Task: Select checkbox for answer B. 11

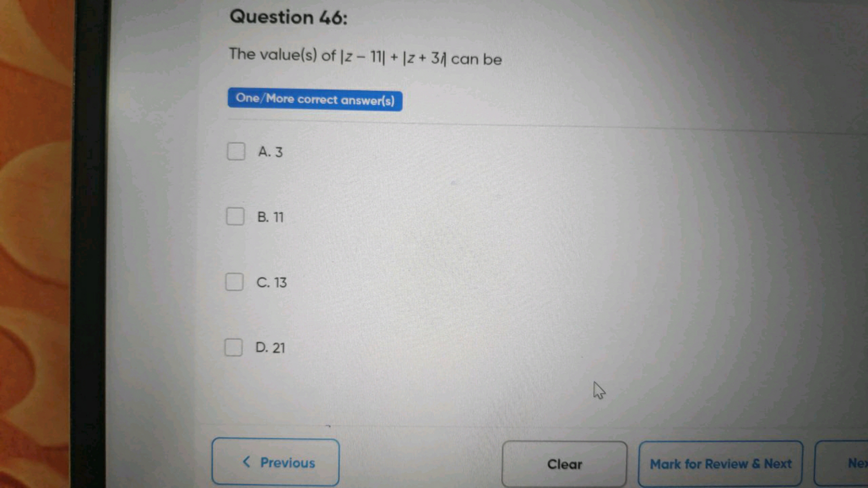Action: [x=234, y=216]
